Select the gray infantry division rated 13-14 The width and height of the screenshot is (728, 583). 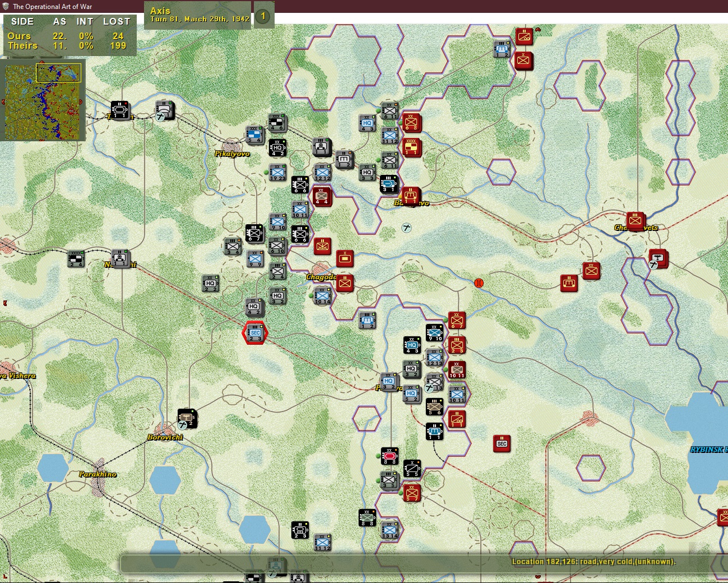[x=389, y=530]
